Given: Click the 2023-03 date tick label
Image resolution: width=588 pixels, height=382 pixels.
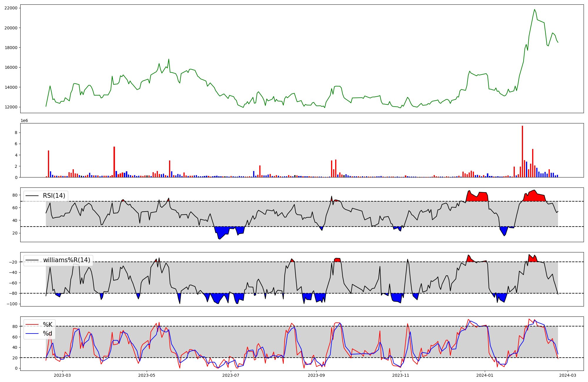Looking at the screenshot, I should point(63,375).
